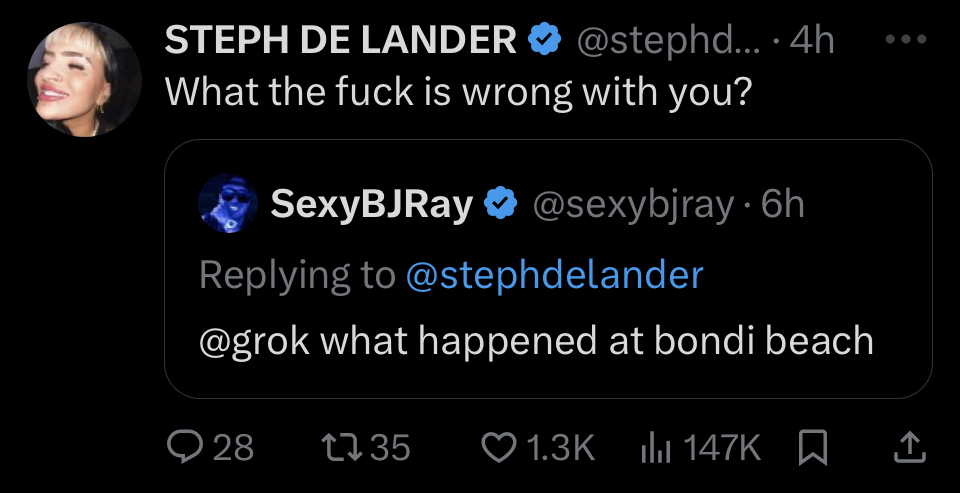
Task: Click the STEPH DE LANDER display name
Action: [340, 40]
